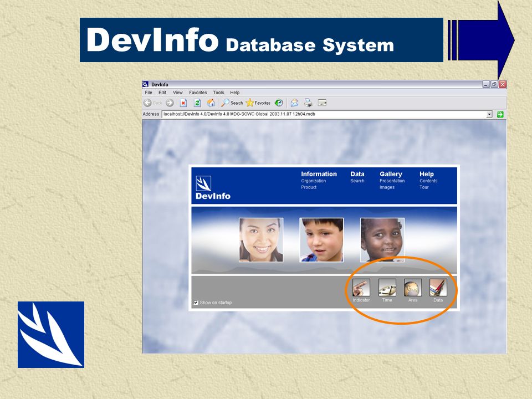The width and height of the screenshot is (532, 399).
Task: Restore down the DevInfo window
Action: (x=494, y=84)
